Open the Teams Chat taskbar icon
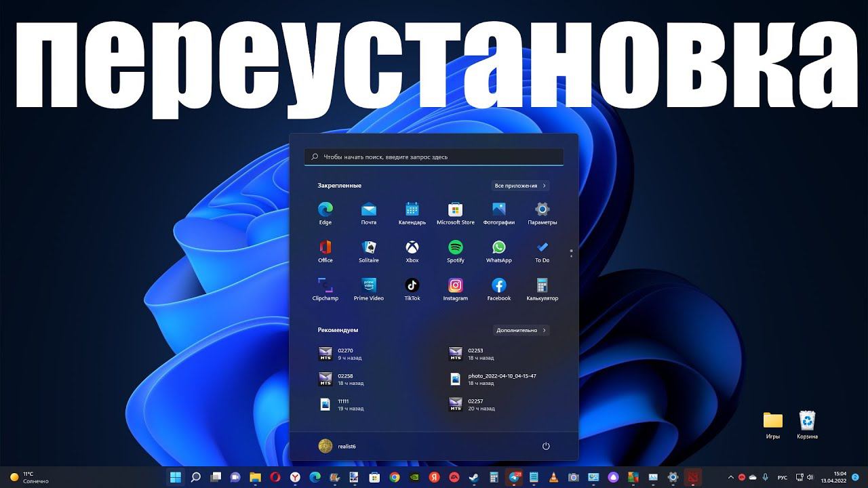The height and width of the screenshot is (488, 868). [235, 477]
